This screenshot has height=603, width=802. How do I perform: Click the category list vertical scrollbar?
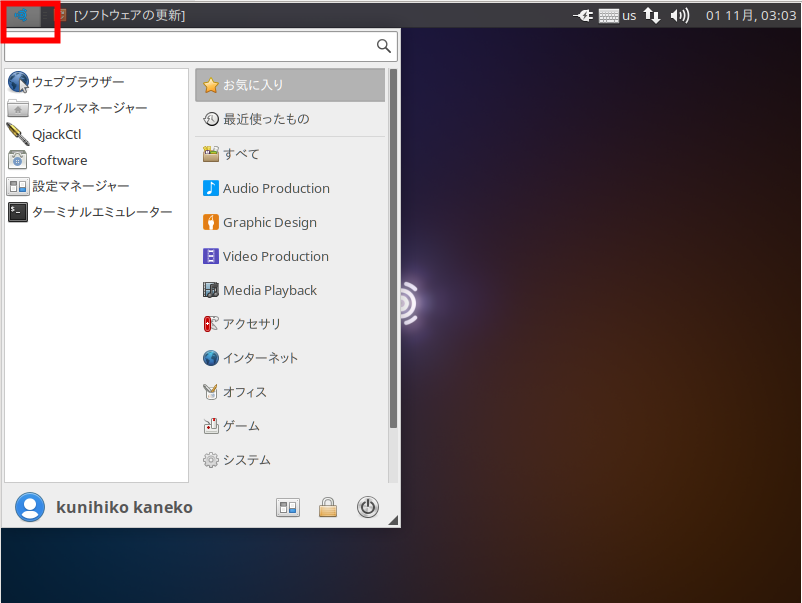pyautogui.click(x=393, y=249)
